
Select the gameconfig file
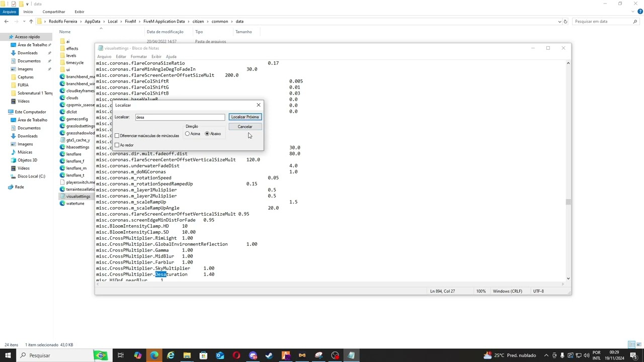pos(77,119)
